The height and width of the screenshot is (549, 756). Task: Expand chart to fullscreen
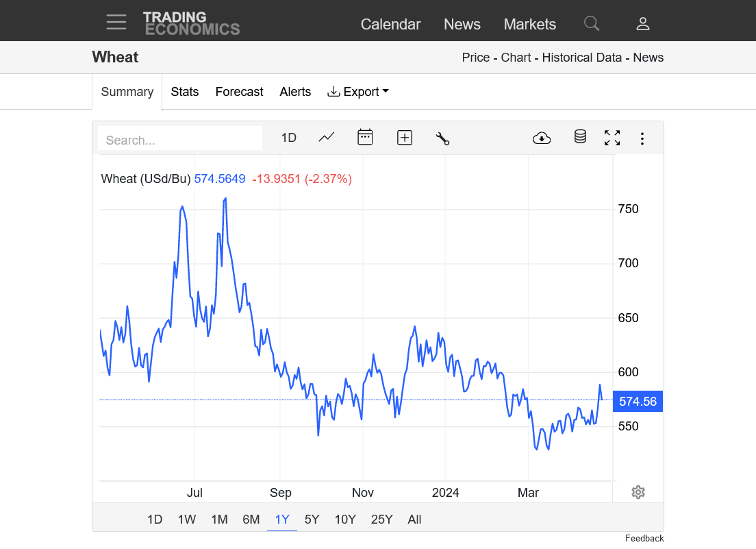612,138
